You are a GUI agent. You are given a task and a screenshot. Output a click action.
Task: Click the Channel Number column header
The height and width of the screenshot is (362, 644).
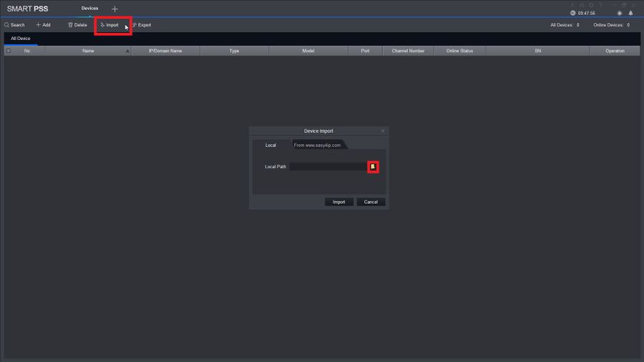tap(408, 51)
